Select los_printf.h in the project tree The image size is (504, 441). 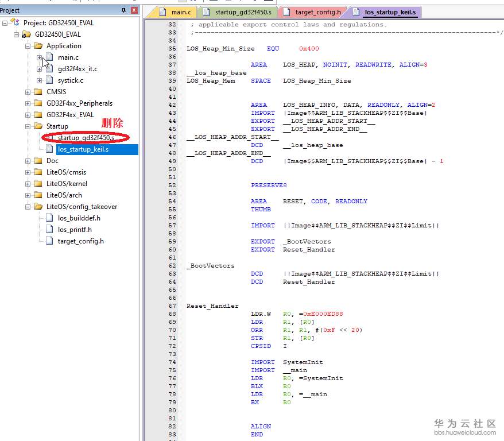75,230
